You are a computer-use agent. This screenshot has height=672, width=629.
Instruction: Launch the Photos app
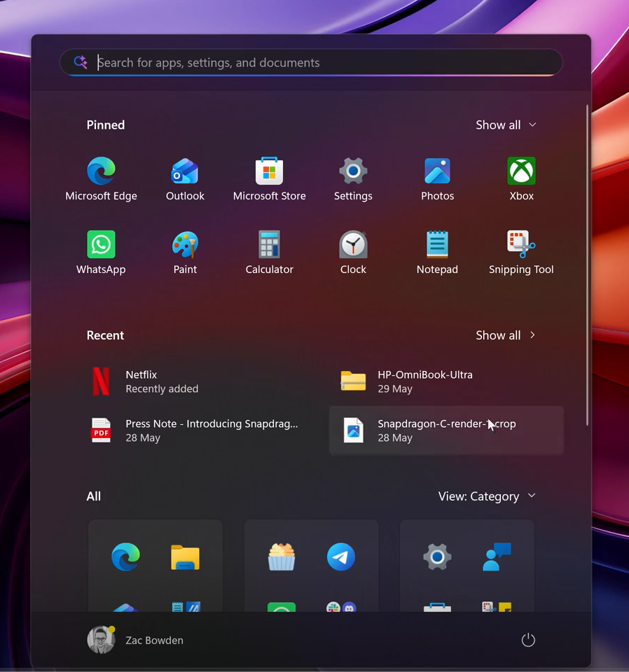point(437,178)
